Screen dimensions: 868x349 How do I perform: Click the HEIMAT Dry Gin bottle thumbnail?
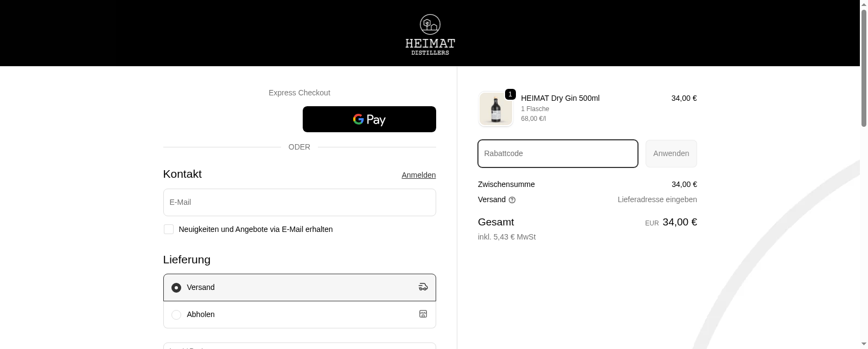coord(495,108)
